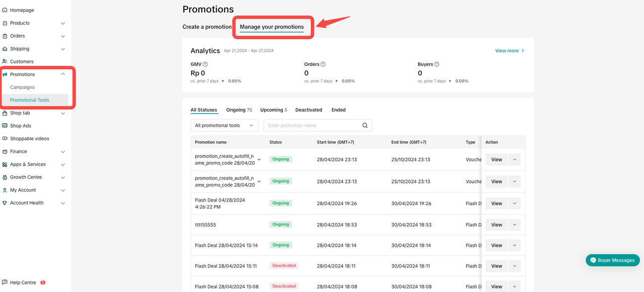Open the Buyer Messages button
644x292 pixels.
click(x=612, y=260)
